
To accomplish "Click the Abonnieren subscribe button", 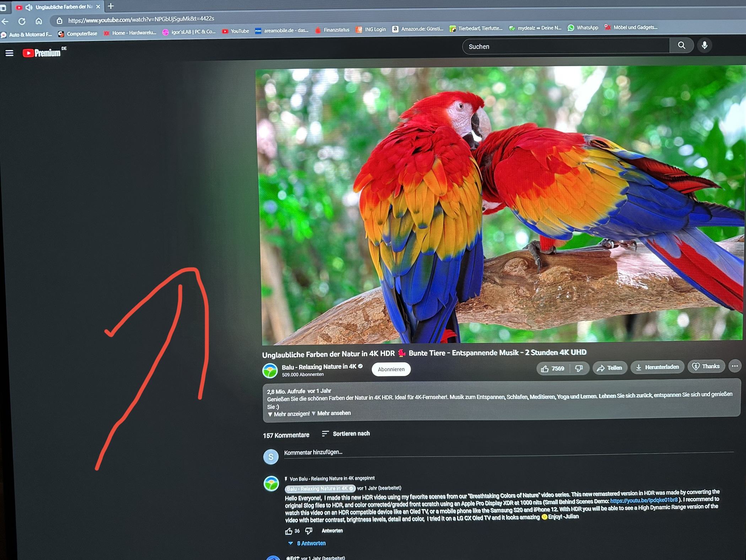I will 391,369.
